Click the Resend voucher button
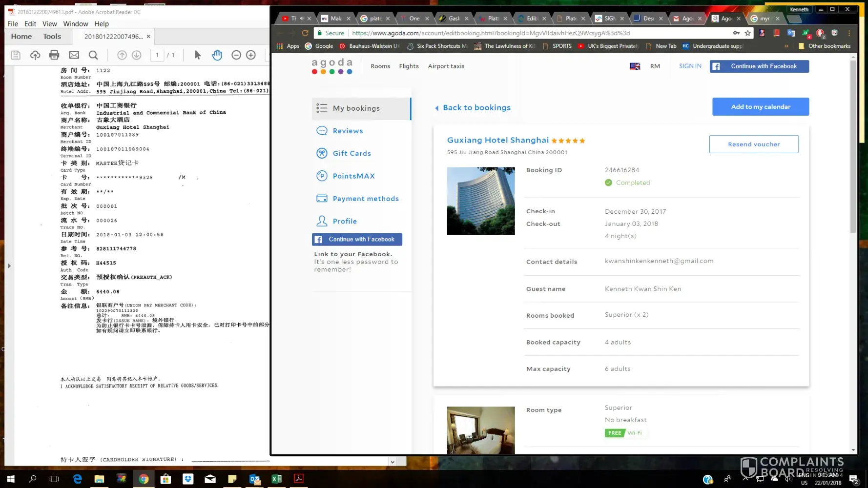Screen dimensions: 868x488 753,144
